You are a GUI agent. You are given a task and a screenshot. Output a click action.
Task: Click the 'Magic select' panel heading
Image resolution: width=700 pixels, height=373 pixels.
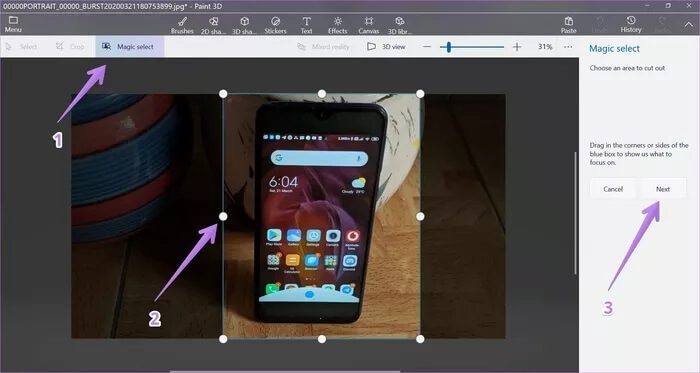pos(614,49)
